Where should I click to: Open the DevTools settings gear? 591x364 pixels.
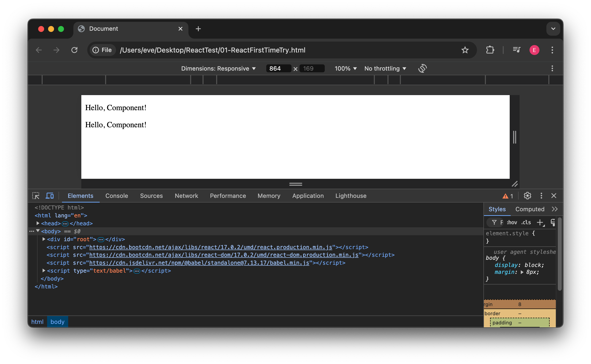coord(528,196)
